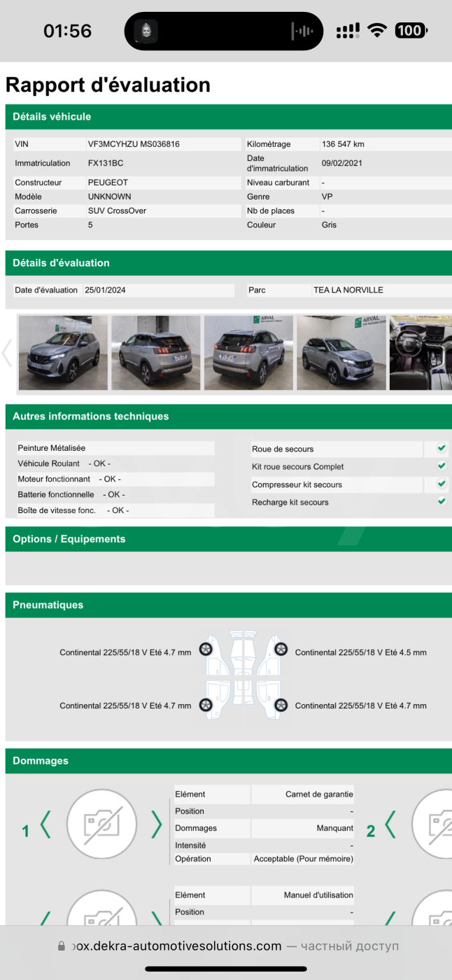Select the Couleur value Gris

(x=329, y=225)
